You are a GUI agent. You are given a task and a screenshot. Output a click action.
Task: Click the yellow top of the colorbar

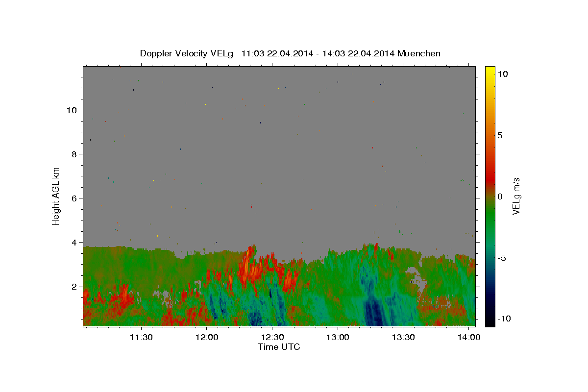[490, 71]
